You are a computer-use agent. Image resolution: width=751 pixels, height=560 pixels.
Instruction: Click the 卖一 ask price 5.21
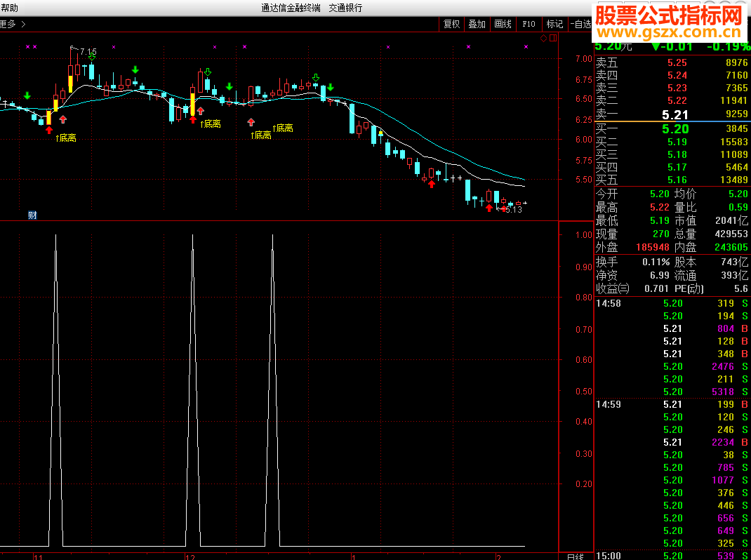tap(675, 114)
